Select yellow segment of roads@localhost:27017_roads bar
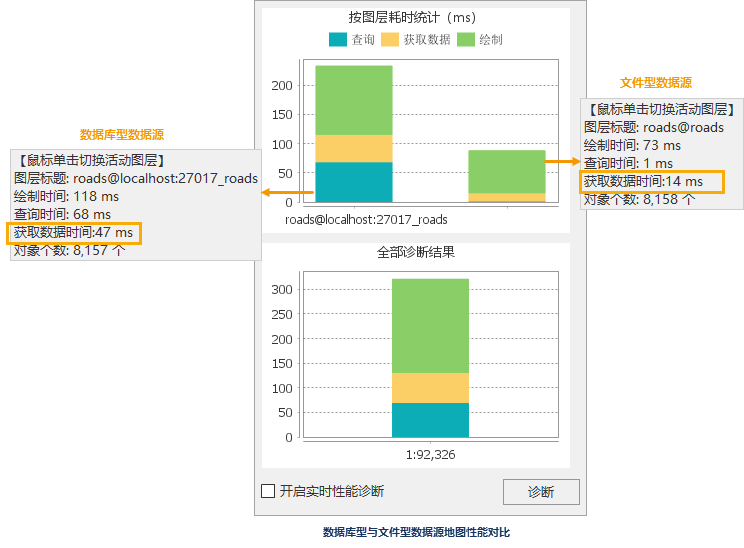This screenshot has width=744, height=548. 354,148
